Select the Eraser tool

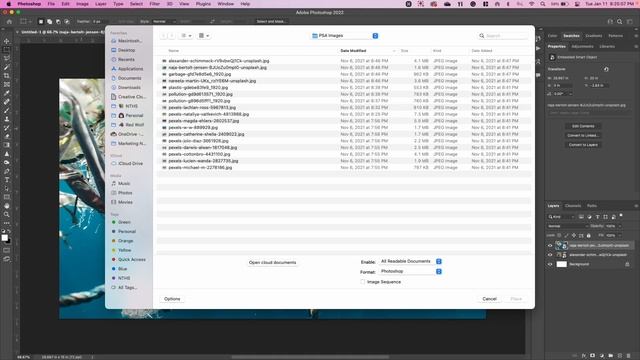tap(7, 136)
